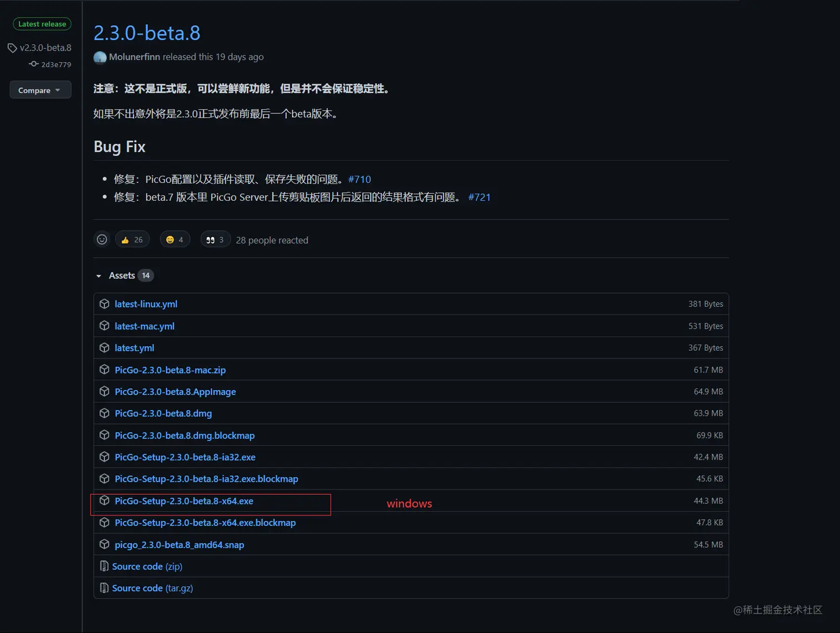The height and width of the screenshot is (633, 840).
Task: Download PicGo-2.3.0-beta.8.dmg
Action: [163, 413]
